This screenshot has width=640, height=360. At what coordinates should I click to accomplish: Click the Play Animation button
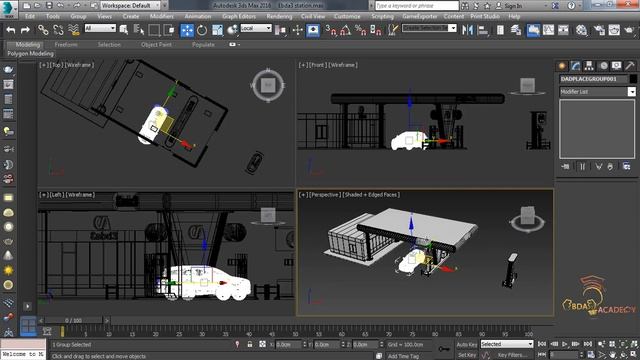[x=565, y=344]
